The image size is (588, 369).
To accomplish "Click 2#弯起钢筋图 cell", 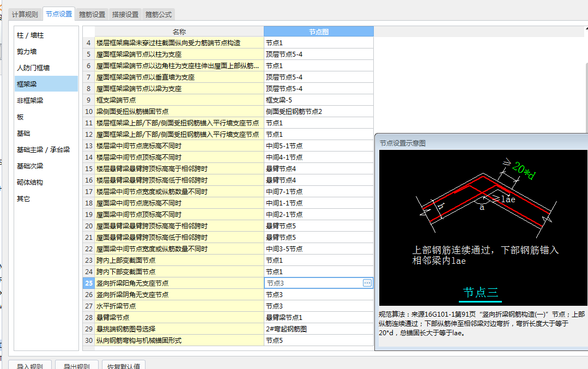I will (319, 329).
